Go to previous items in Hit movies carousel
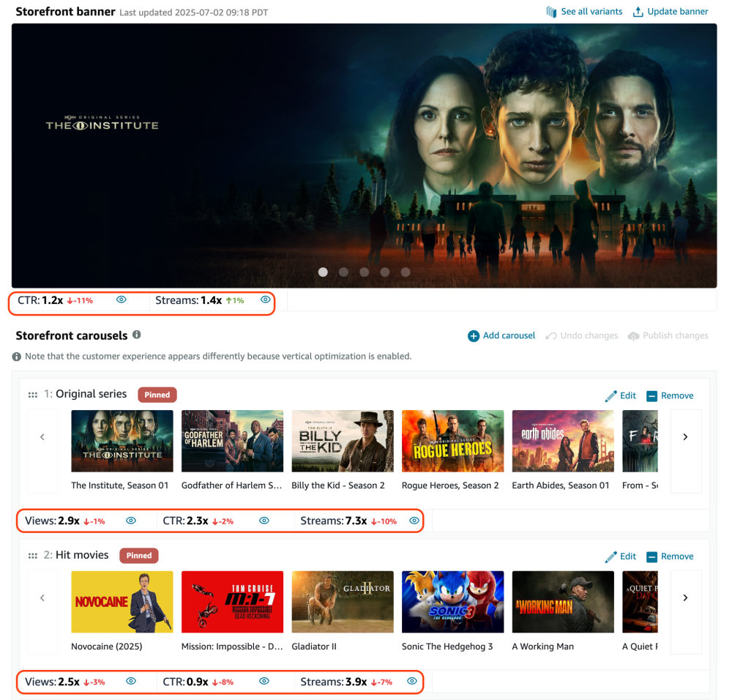The image size is (732, 700). tap(42, 612)
